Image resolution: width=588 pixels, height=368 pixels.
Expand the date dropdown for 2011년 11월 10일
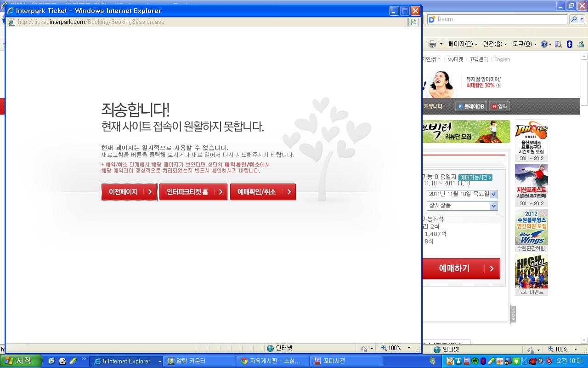493,194
